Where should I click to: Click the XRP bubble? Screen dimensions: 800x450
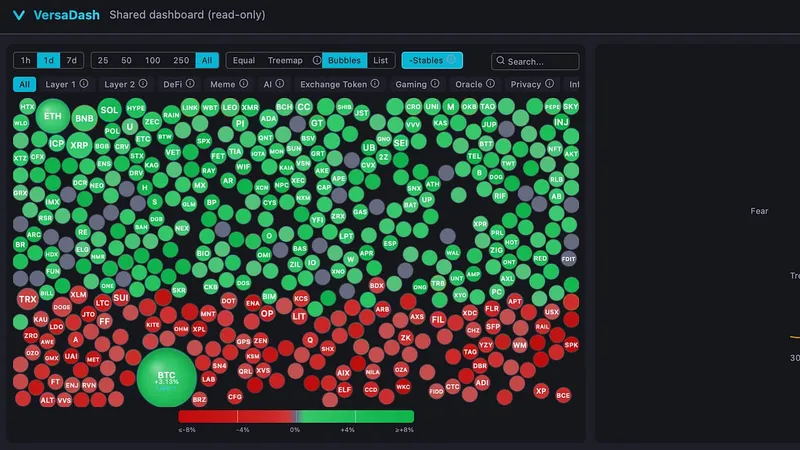tap(79, 145)
